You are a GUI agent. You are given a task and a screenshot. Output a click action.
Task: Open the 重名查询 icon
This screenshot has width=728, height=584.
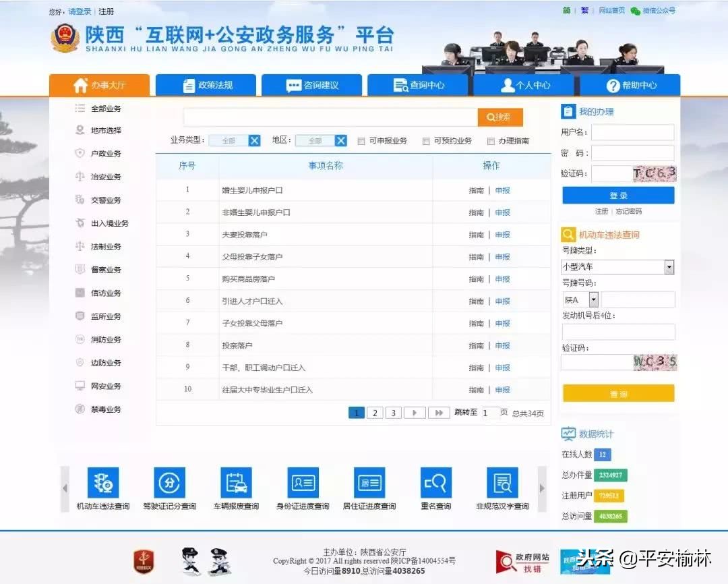[435, 483]
